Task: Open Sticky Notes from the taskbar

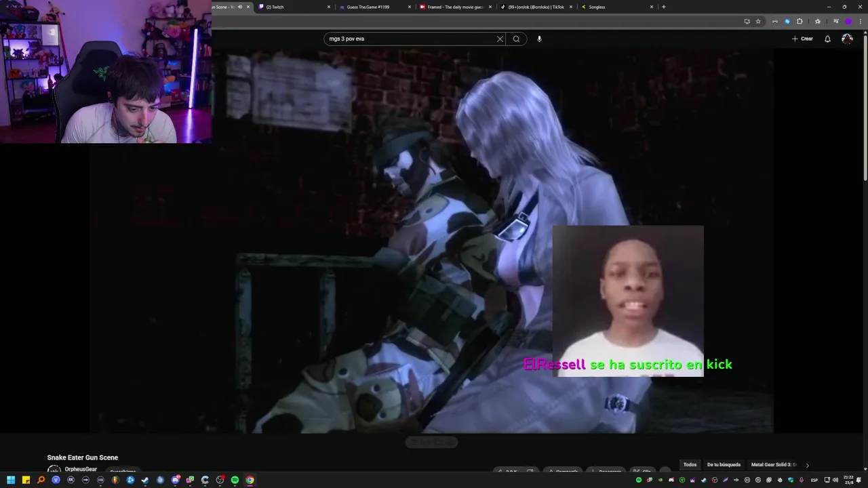Action: (26, 480)
